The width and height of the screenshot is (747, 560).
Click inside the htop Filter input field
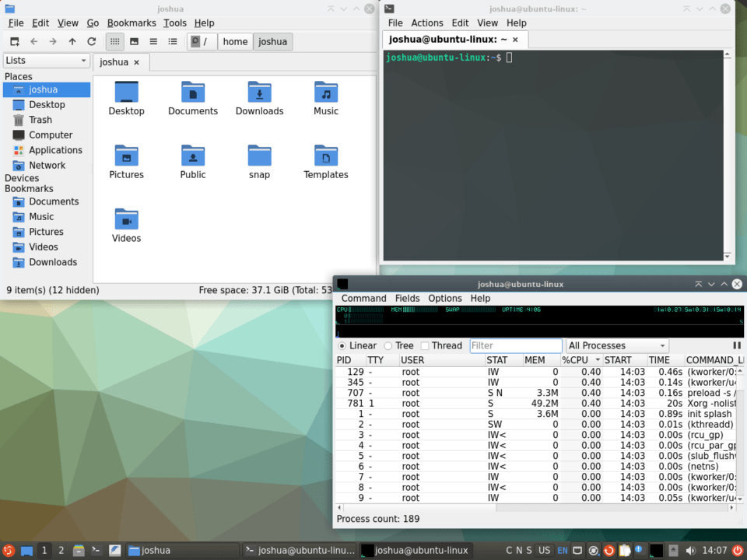517,345
